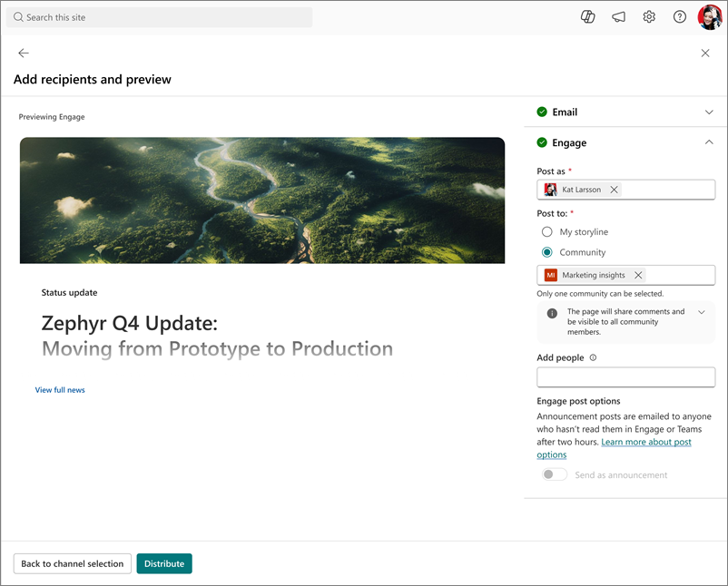Open the help question mark icon
Viewport: 728px width, 586px height.
[680, 17]
